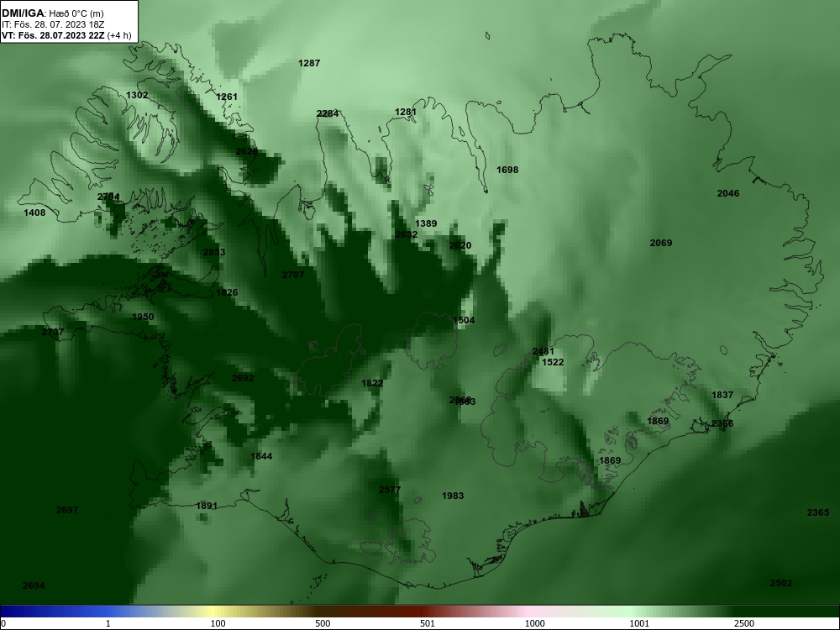
Task: Select the 2626 label on the map
Action: click(247, 151)
